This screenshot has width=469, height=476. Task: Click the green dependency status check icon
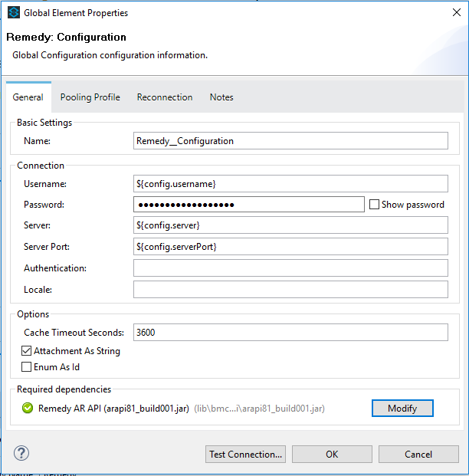[x=28, y=408]
